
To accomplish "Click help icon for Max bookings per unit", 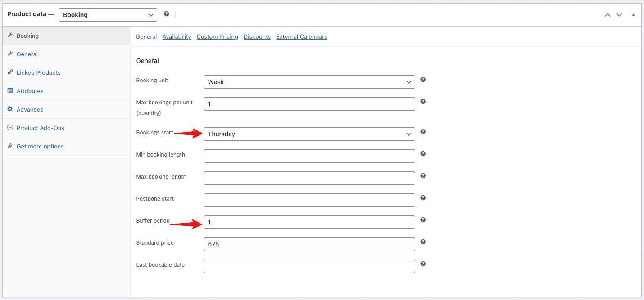I will coord(423,102).
